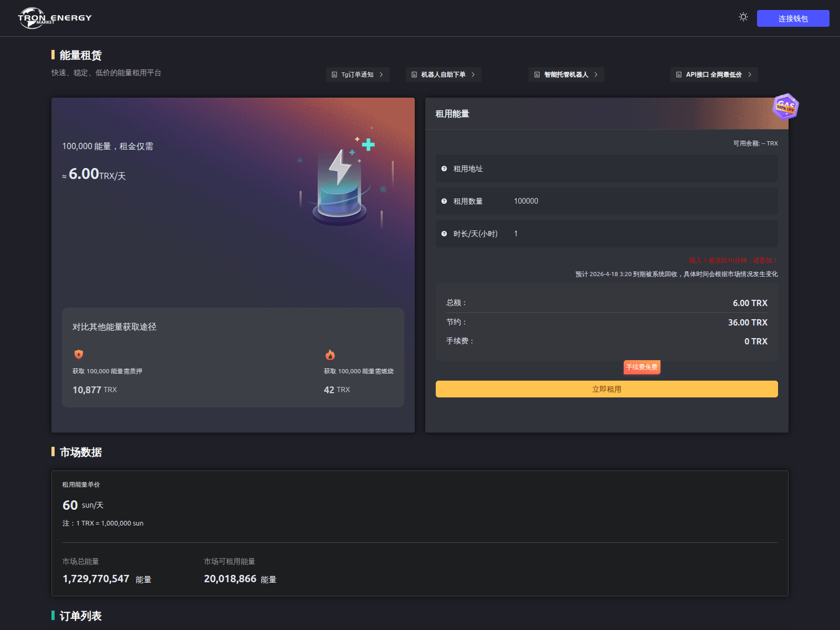The image size is (840, 630).
Task: Click the 对比其他能量获取途径 heading
Action: click(114, 327)
